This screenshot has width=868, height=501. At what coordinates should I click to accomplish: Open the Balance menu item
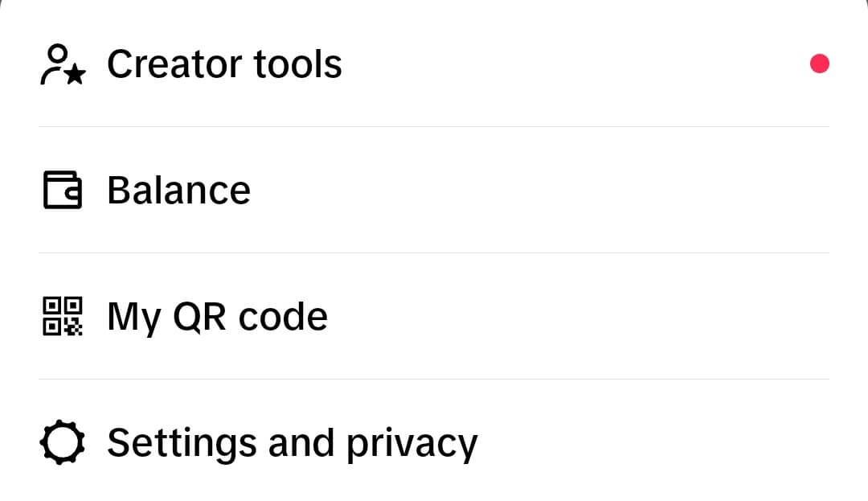pos(434,190)
